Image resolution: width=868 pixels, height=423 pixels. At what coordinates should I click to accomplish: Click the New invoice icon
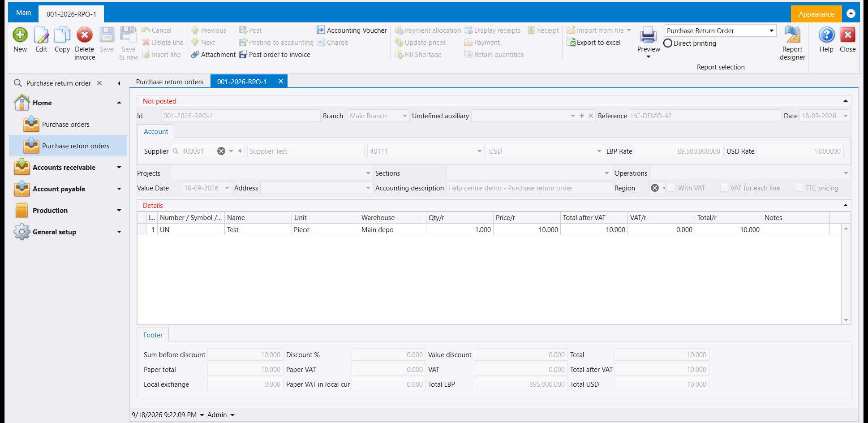20,35
